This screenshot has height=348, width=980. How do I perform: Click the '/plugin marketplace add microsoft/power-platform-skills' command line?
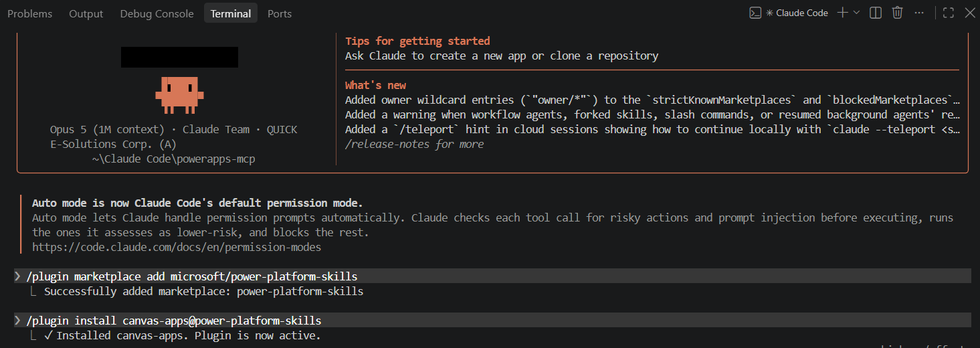492,276
